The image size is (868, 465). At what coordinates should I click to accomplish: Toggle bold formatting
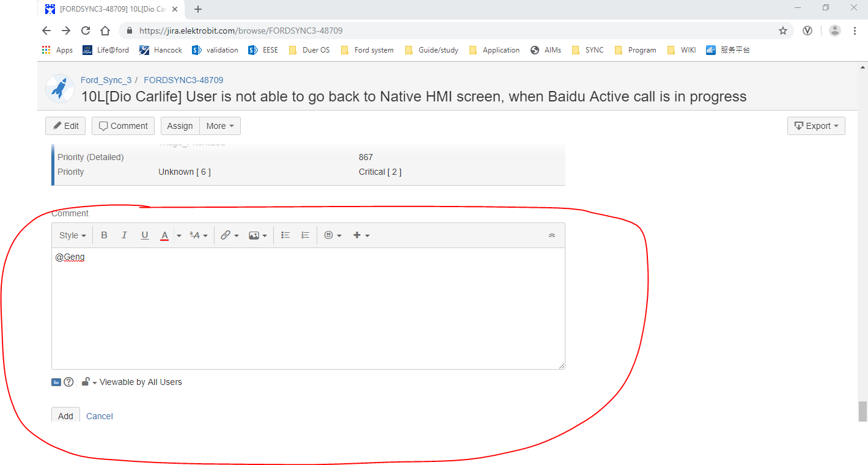tap(104, 235)
